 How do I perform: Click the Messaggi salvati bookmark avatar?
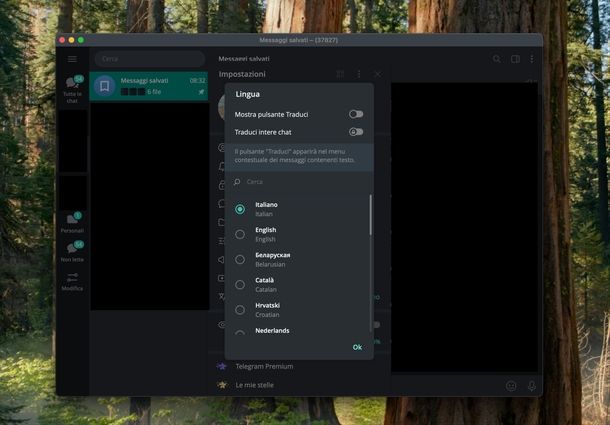click(x=105, y=86)
